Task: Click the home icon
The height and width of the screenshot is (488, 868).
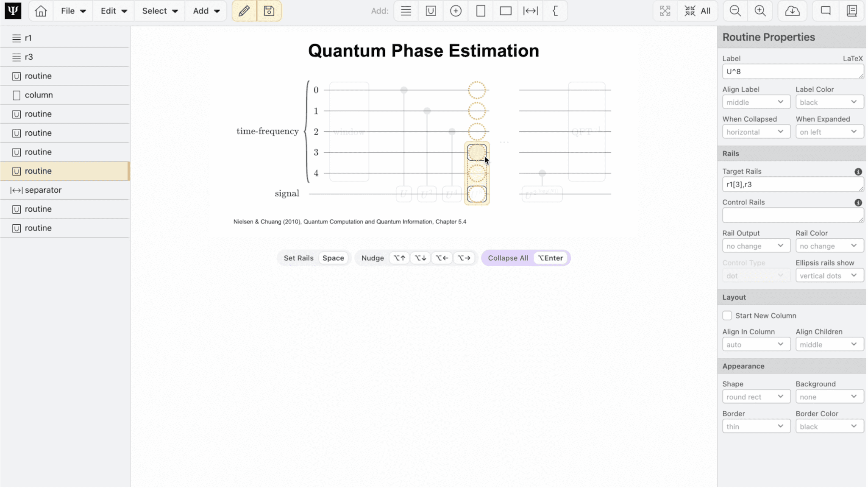Action: (40, 11)
